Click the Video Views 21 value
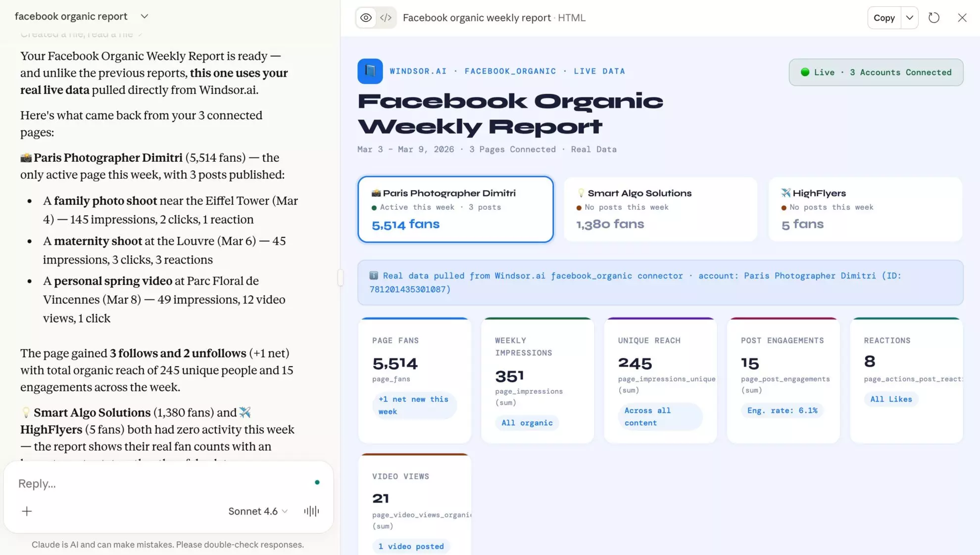980x555 pixels. 381,499
